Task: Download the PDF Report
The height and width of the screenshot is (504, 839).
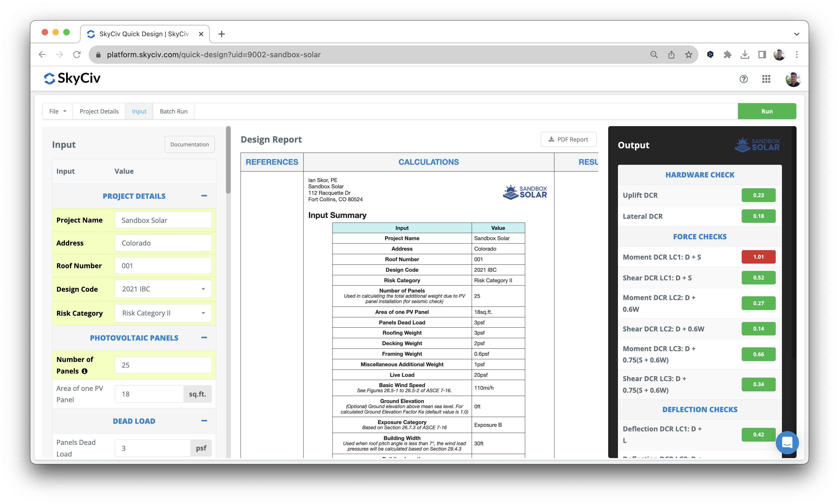Action: [568, 140]
